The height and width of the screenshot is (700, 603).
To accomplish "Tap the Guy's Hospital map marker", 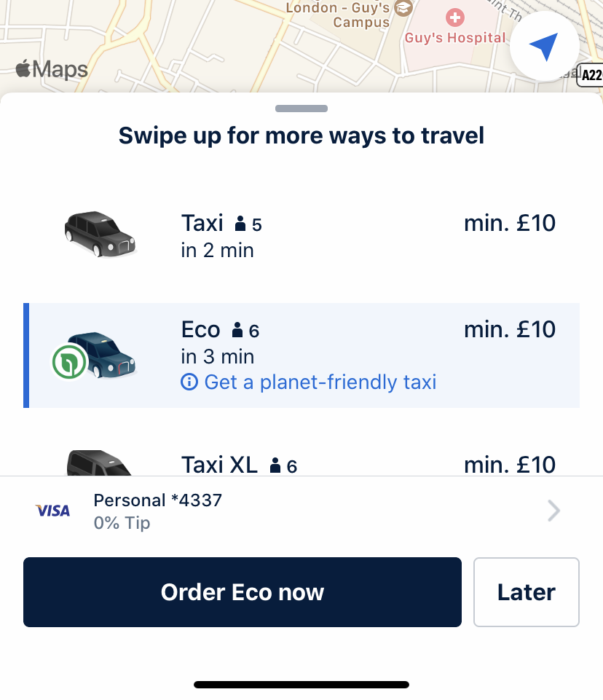I will (455, 18).
